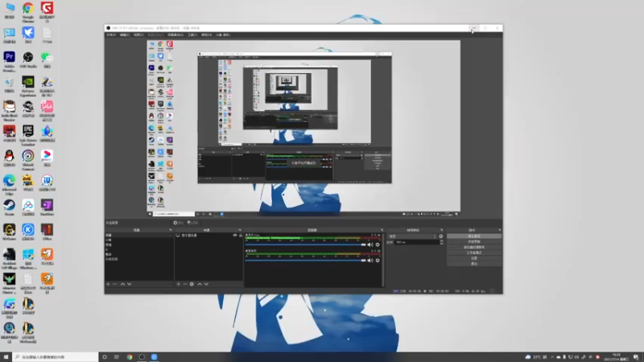644x362 pixels.
Task: Click 退出 exit button in Controls dock
Action: point(474,264)
